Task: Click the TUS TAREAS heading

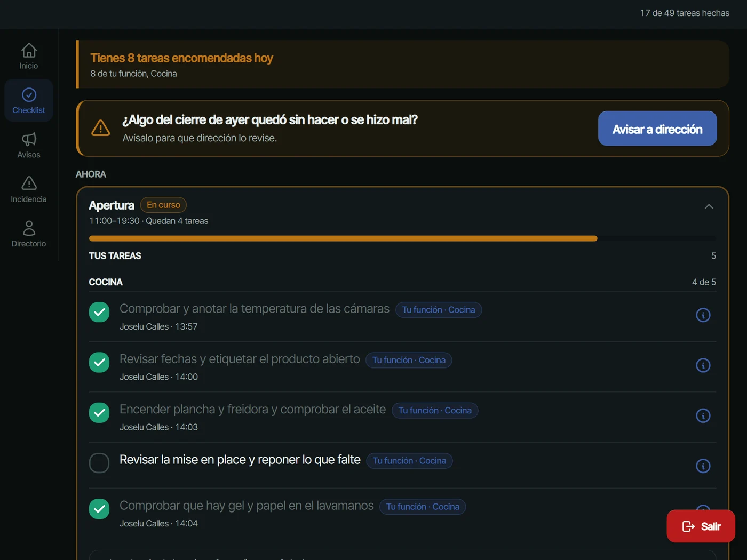Action: point(115,256)
